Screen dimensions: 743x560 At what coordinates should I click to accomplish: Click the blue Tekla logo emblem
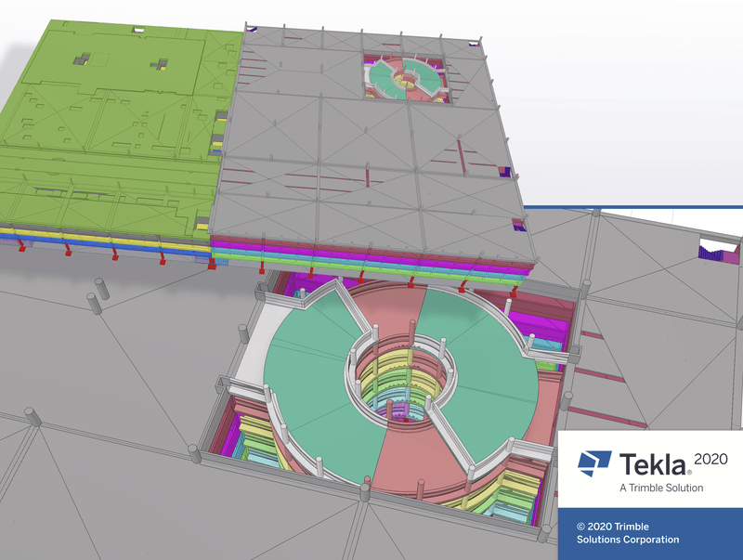594,462
